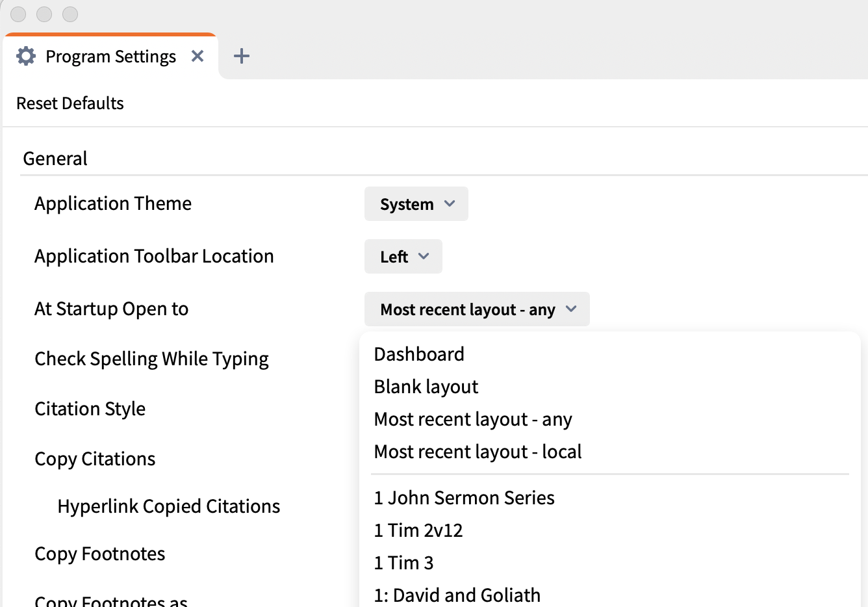Open the Application Theme System dropdown
Screen dimensions: 868x607
point(416,204)
